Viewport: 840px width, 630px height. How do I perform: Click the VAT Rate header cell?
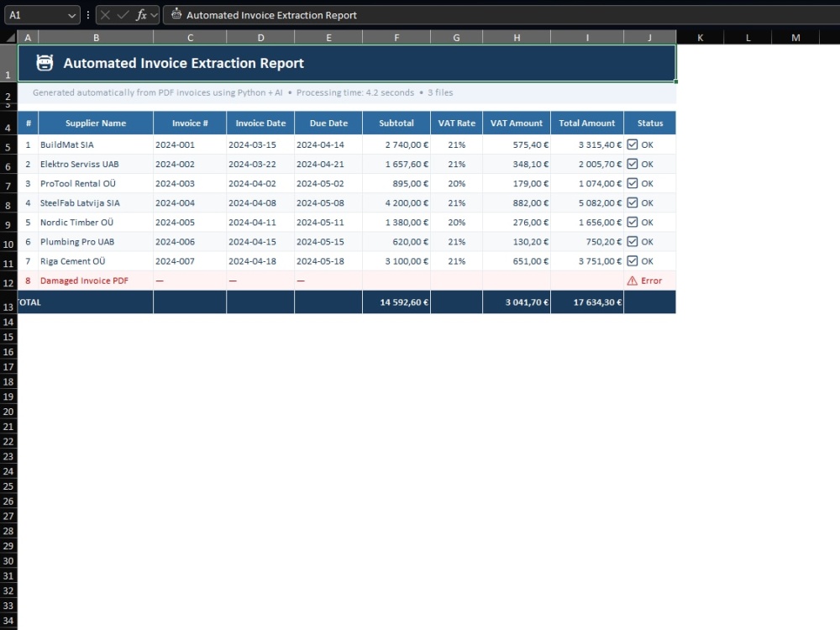pos(456,123)
